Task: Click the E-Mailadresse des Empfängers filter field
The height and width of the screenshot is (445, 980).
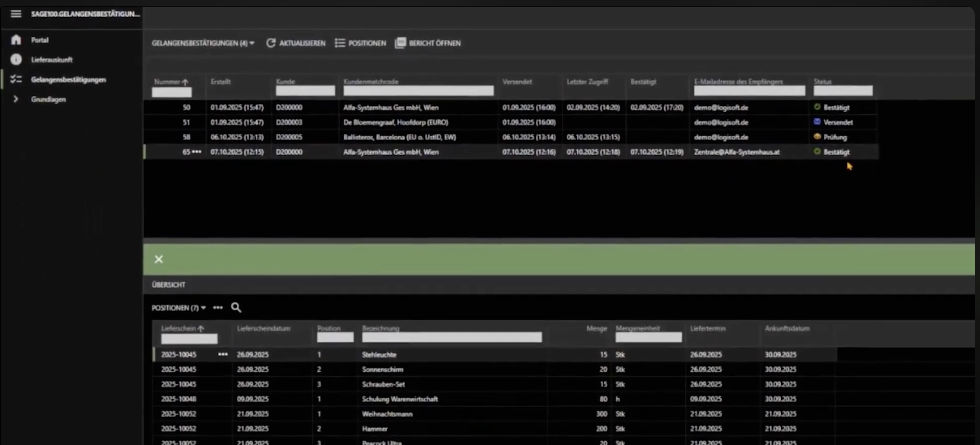Action: [749, 90]
